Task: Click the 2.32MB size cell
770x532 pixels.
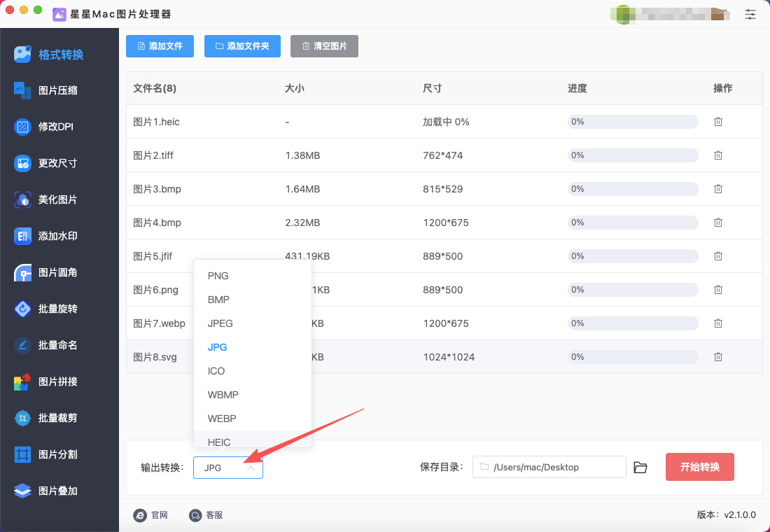Action: click(302, 223)
